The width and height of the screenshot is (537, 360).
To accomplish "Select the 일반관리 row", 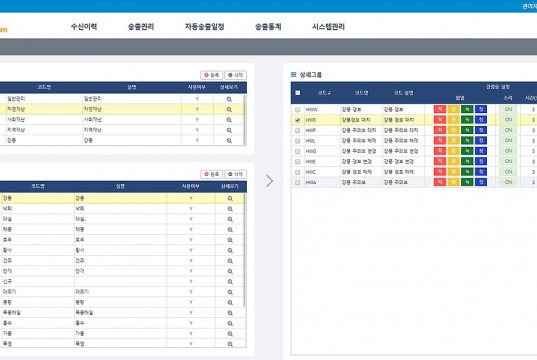I will (x=122, y=99).
